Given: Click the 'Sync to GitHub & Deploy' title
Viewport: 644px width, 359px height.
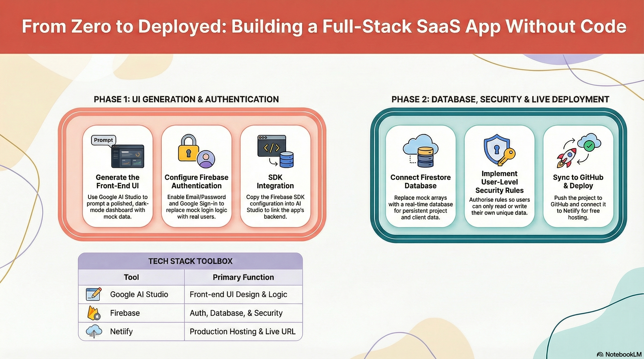Looking at the screenshot, I should pyautogui.click(x=578, y=182).
